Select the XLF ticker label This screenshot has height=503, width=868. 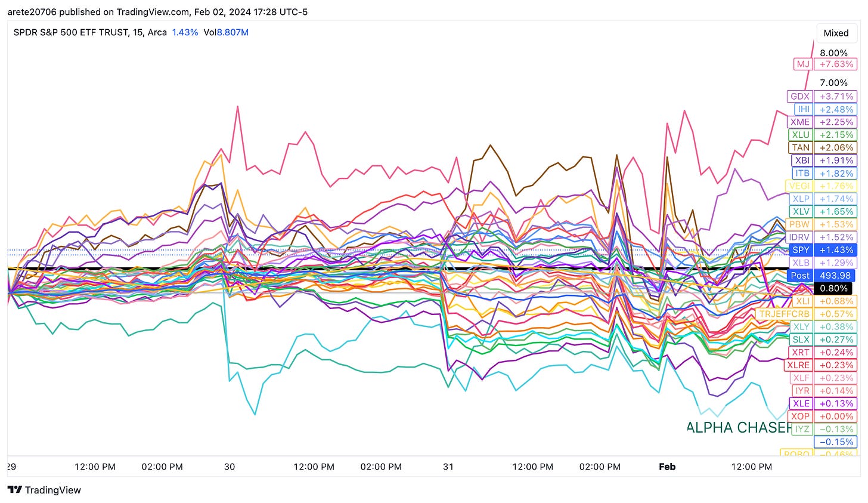(801, 378)
